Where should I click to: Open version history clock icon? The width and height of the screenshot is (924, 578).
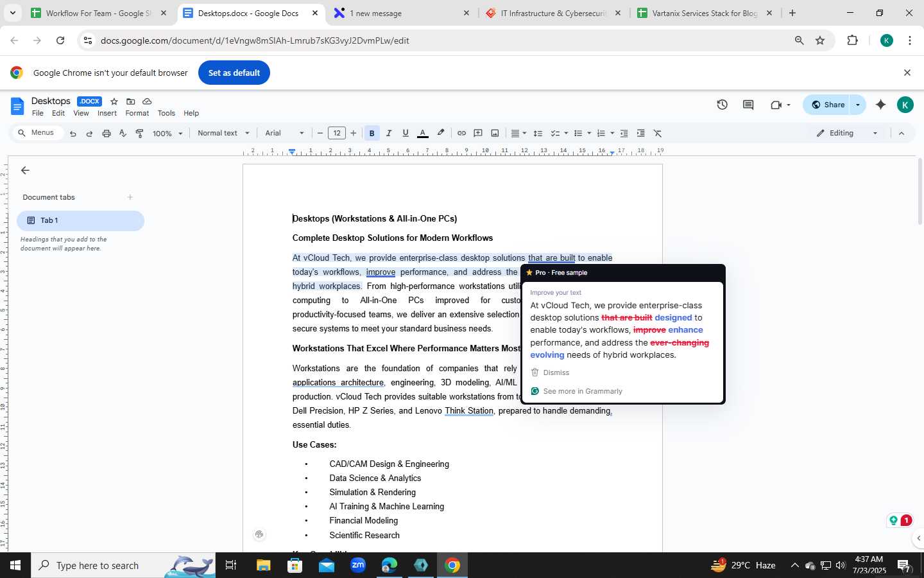[x=722, y=105]
